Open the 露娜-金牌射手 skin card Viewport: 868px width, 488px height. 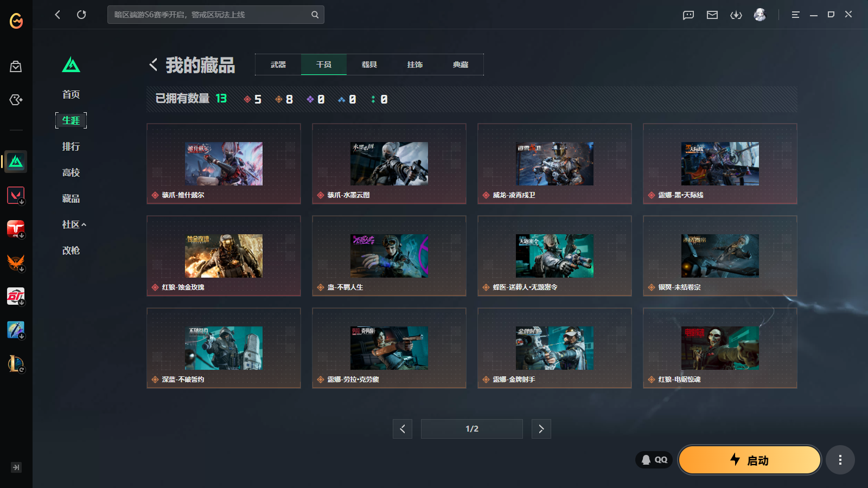[554, 348]
